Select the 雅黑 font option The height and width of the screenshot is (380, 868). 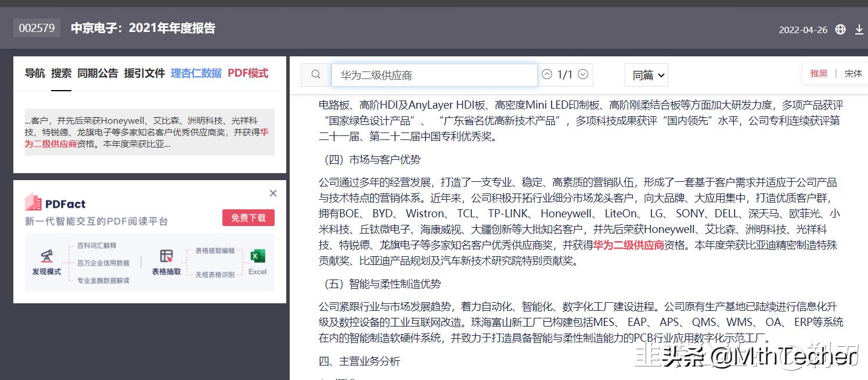coord(819,73)
